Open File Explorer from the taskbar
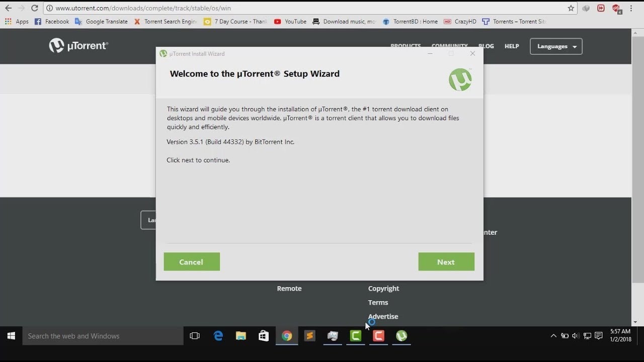The image size is (644, 362). click(241, 336)
